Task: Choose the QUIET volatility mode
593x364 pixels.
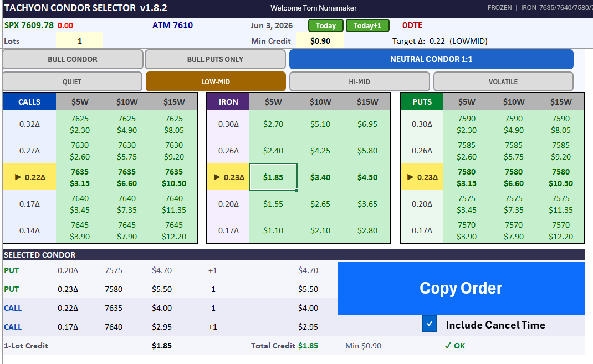Action: point(72,81)
